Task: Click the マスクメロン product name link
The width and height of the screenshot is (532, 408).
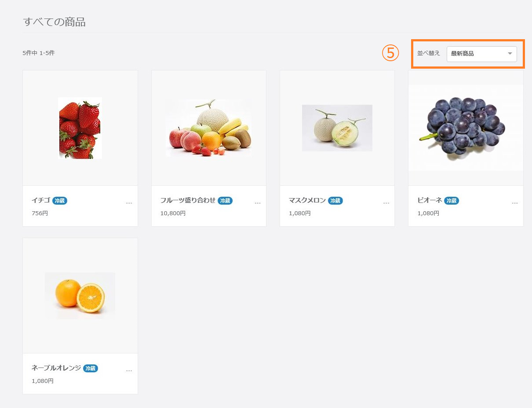Action: coord(307,200)
